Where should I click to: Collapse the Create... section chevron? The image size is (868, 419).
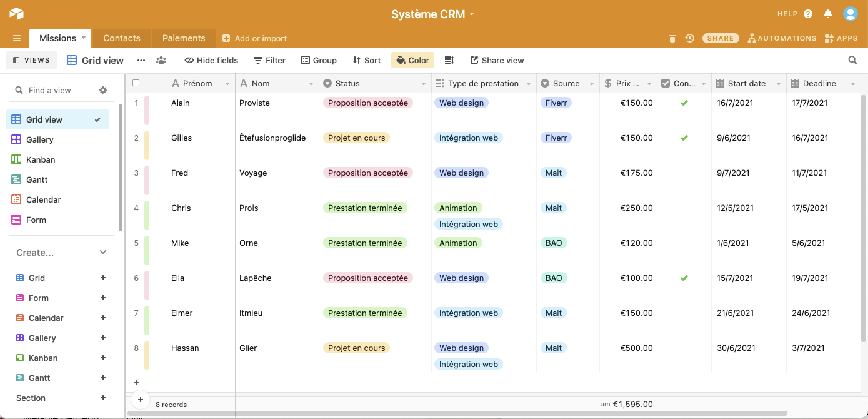click(x=103, y=253)
